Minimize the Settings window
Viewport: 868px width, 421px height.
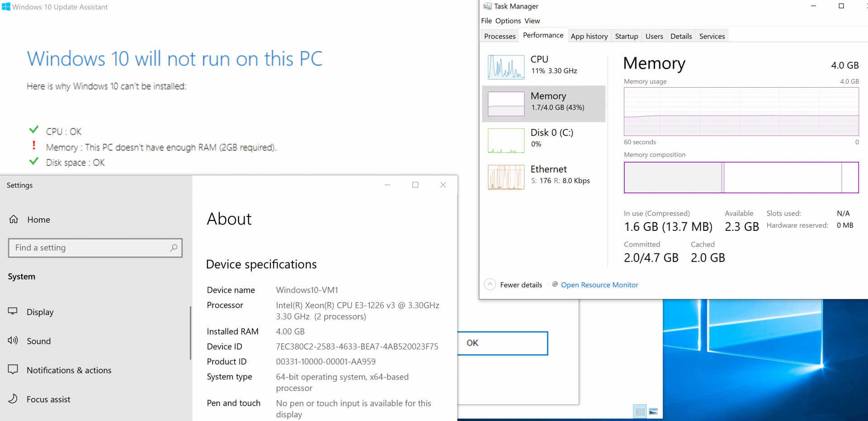387,185
